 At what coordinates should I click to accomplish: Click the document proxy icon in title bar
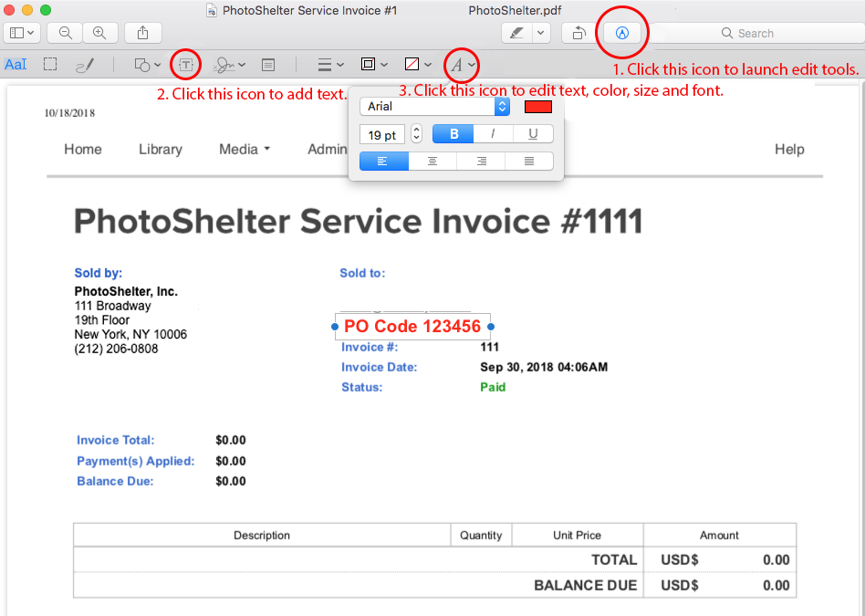pos(212,10)
